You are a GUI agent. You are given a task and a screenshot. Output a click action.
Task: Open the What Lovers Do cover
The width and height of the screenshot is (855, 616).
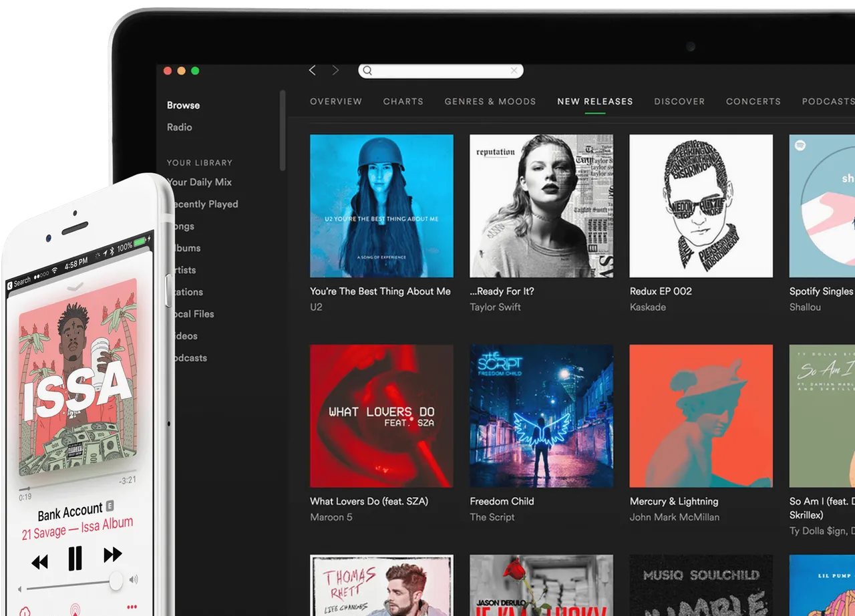click(381, 416)
